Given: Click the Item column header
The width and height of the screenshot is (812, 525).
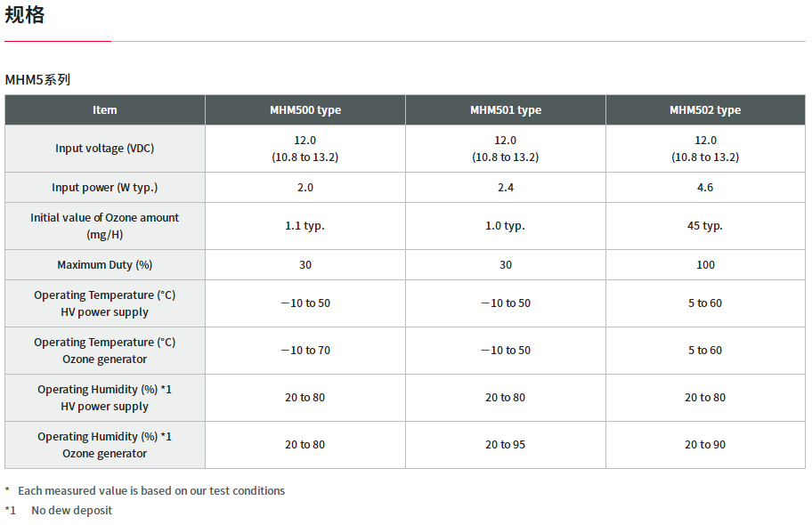Looking at the screenshot, I should (104, 109).
